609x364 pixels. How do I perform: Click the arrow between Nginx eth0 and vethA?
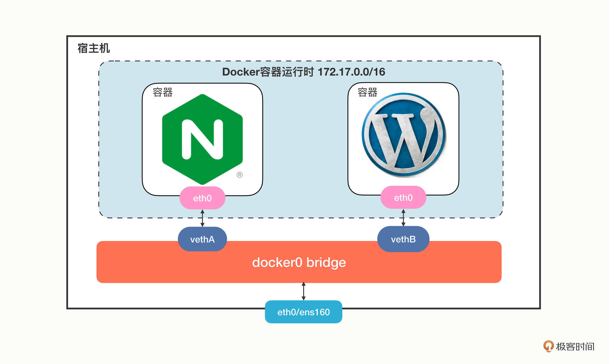pos(202,218)
